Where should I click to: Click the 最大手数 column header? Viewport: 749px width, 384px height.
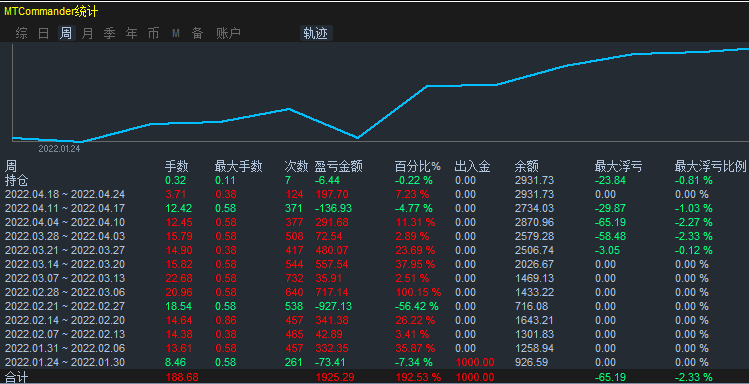tap(238, 166)
